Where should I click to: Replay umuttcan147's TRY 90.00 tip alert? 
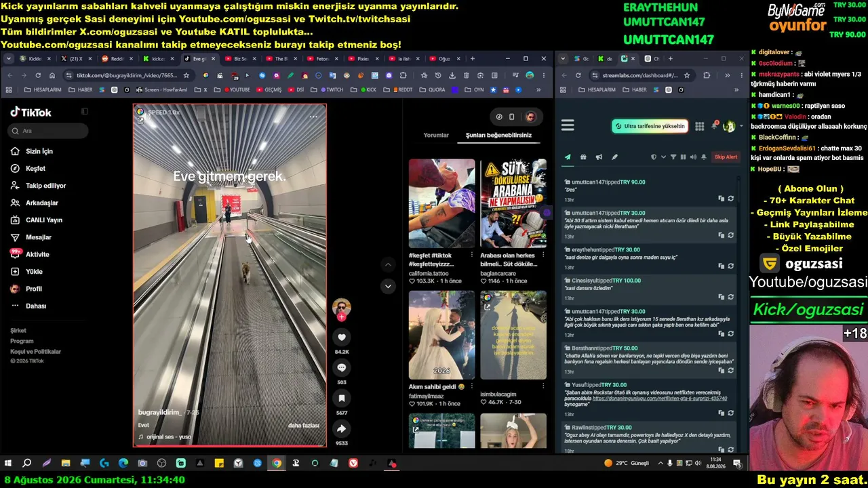tap(730, 199)
